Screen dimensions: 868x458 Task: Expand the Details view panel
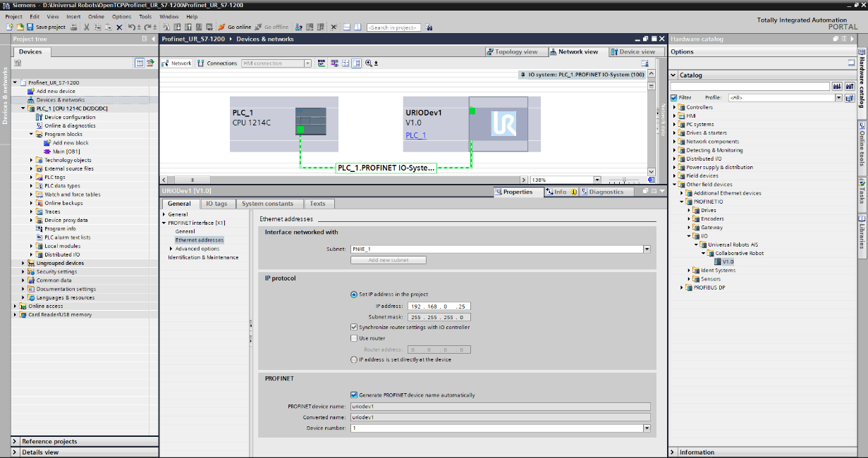click(x=16, y=452)
